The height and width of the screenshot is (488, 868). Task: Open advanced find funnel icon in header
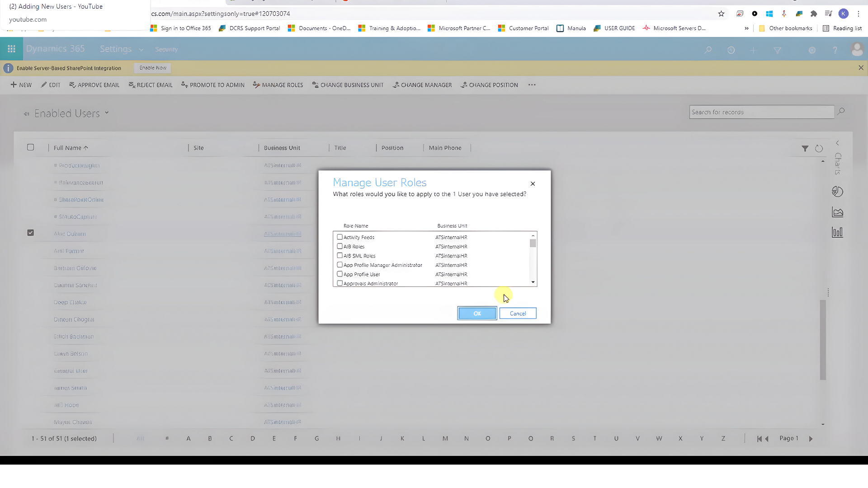pyautogui.click(x=778, y=50)
